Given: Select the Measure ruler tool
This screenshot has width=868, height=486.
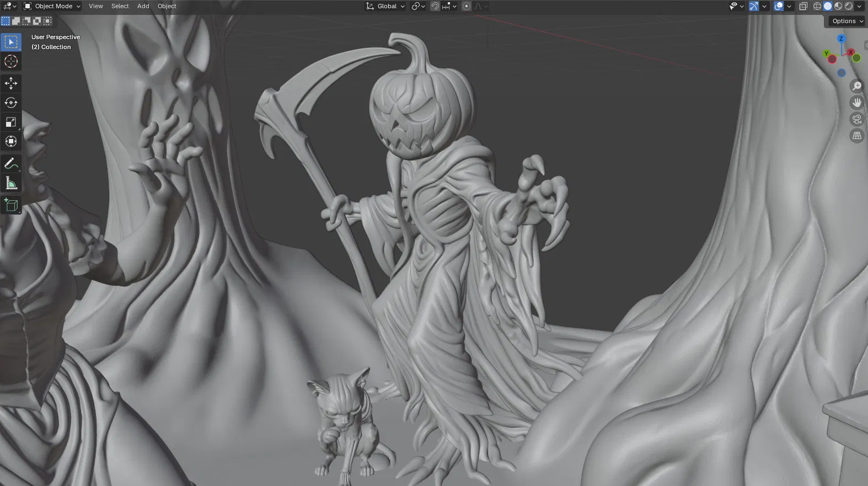Looking at the screenshot, I should (11, 183).
